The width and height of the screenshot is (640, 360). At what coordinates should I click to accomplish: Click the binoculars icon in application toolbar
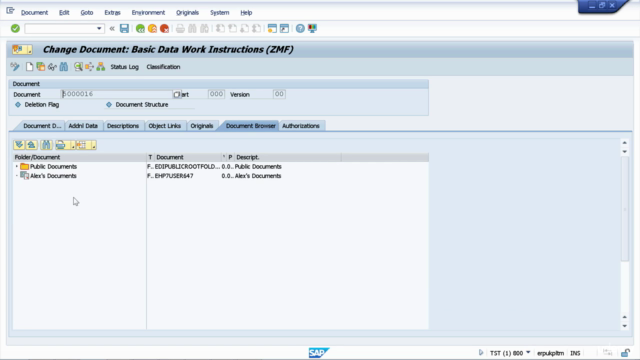(64, 67)
